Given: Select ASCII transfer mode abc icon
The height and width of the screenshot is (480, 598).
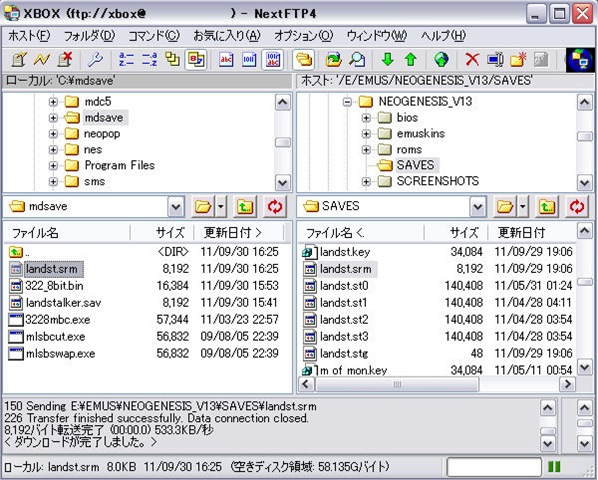Looking at the screenshot, I should point(226,59).
